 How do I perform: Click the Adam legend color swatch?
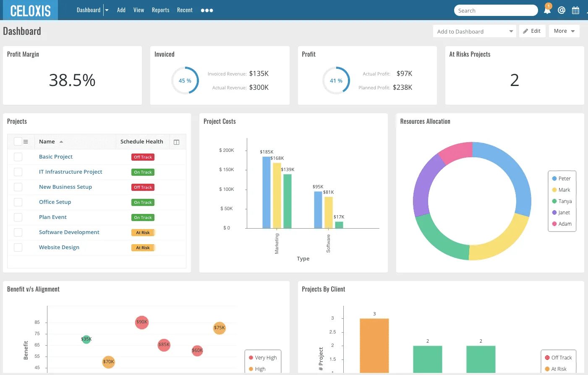[x=554, y=224]
